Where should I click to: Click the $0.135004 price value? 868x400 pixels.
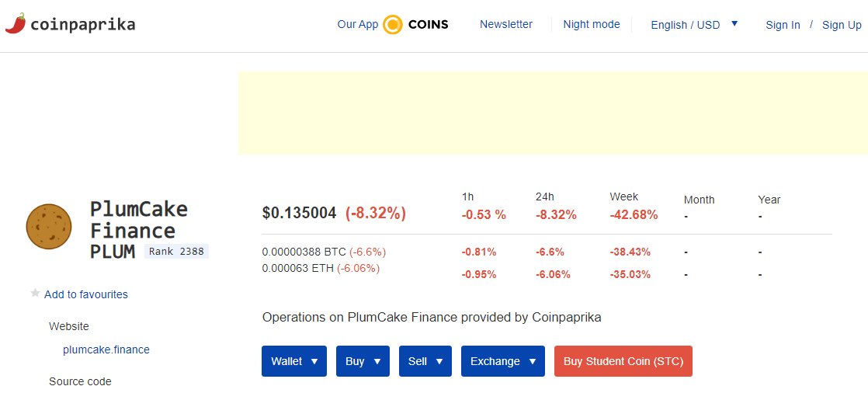(299, 214)
